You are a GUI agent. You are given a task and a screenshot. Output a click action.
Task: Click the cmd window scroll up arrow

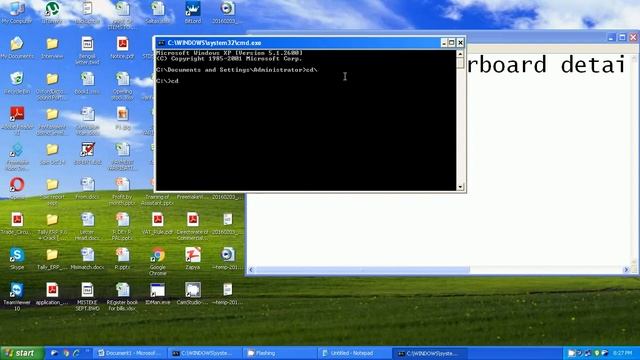coord(460,53)
